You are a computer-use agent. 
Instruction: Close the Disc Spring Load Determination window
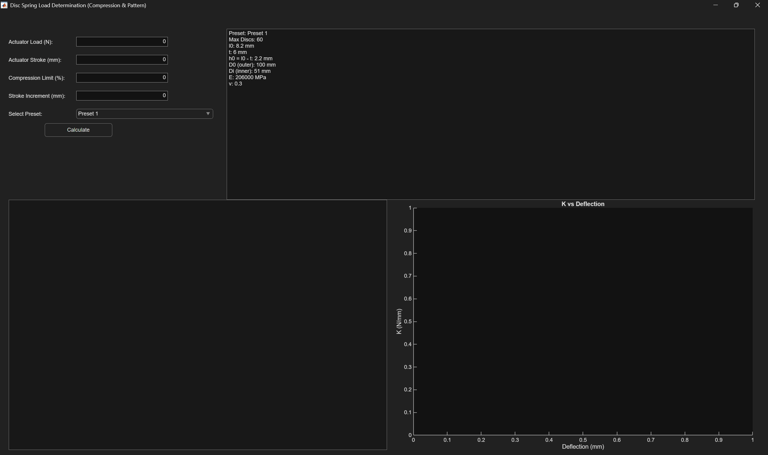(757, 5)
